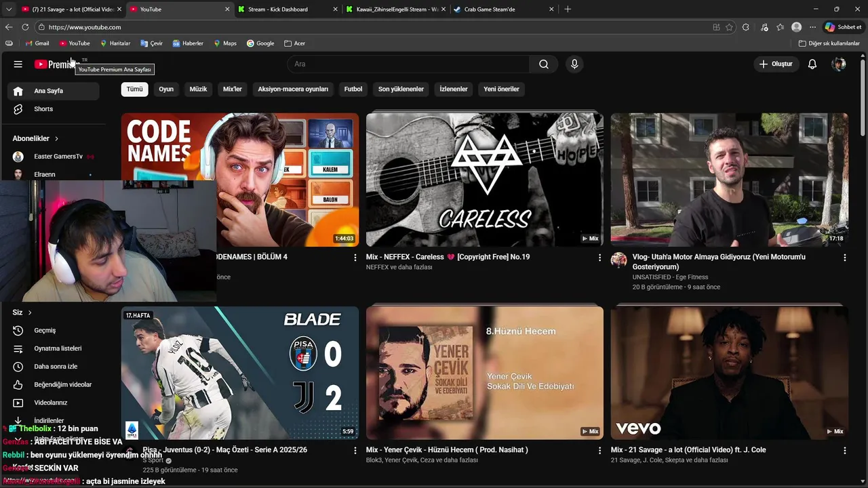The image size is (868, 488).
Task: Open browser settings ellipsis menu
Action: pos(812,27)
